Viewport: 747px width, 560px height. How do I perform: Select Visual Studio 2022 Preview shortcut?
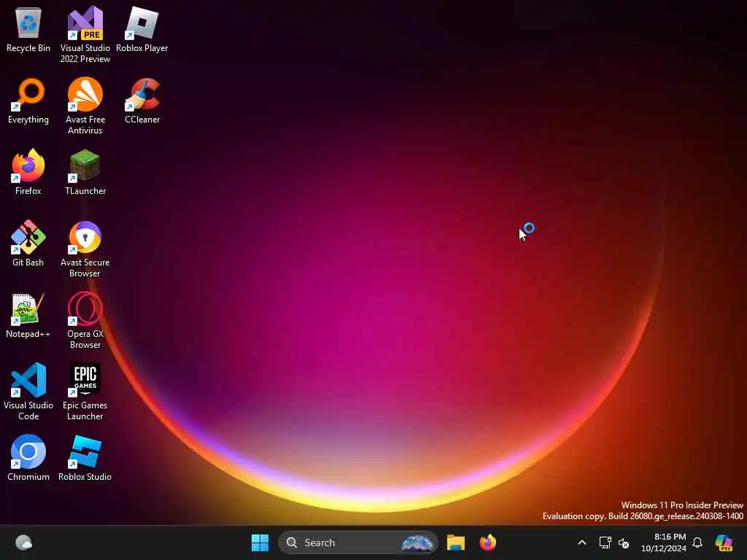[85, 34]
